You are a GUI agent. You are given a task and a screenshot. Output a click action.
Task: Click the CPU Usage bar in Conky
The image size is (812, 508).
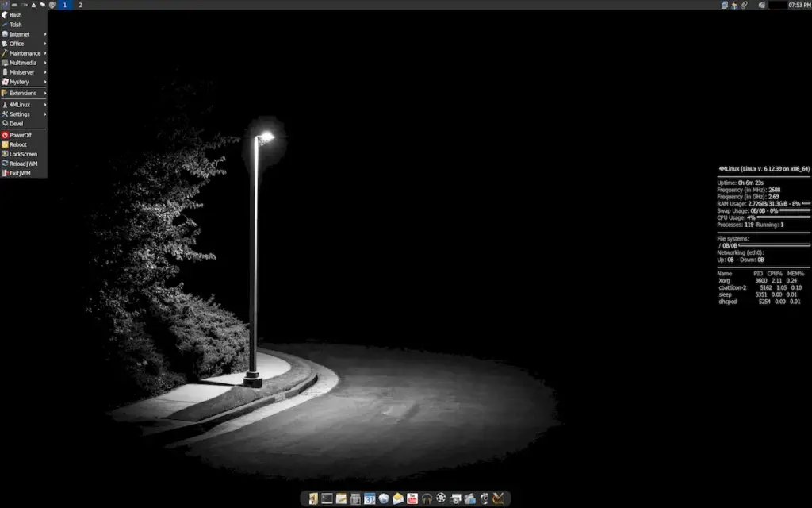783,217
